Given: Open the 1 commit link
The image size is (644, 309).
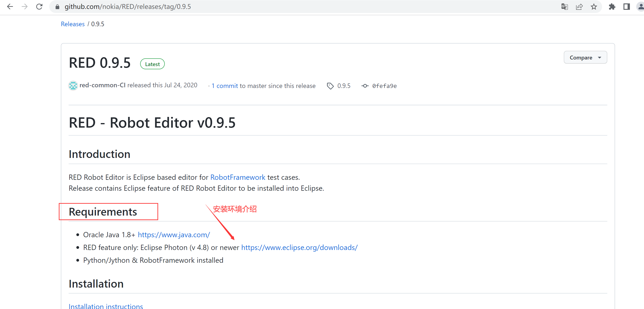Looking at the screenshot, I should click(x=224, y=86).
